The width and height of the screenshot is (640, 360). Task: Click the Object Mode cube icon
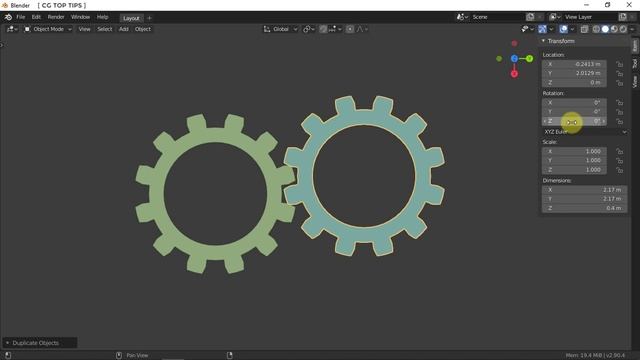27,29
